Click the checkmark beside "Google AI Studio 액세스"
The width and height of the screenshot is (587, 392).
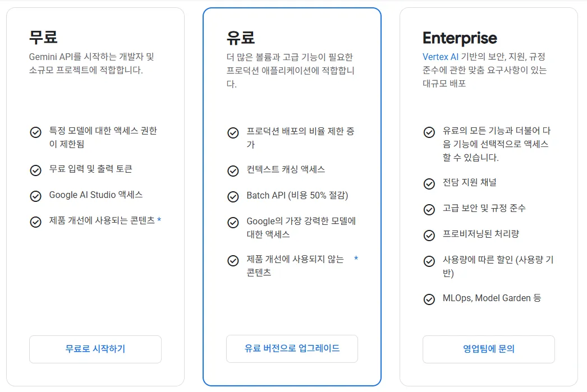[34, 195]
